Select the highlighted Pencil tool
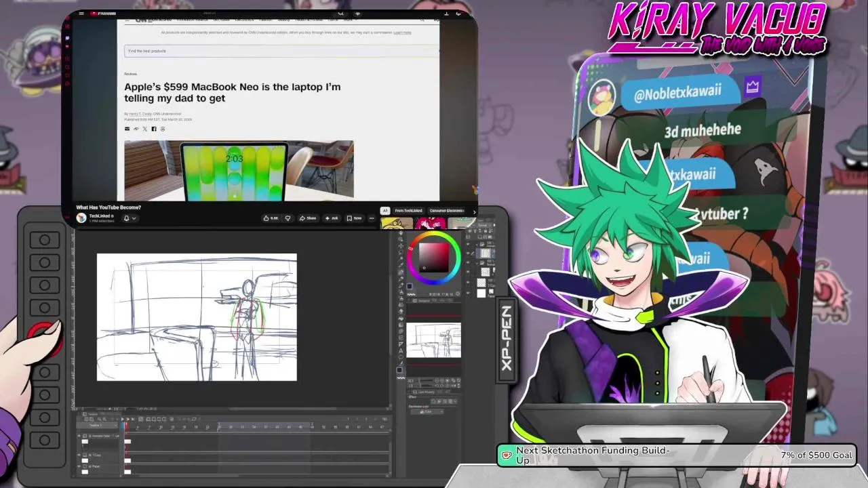The image size is (868, 488). (401, 272)
